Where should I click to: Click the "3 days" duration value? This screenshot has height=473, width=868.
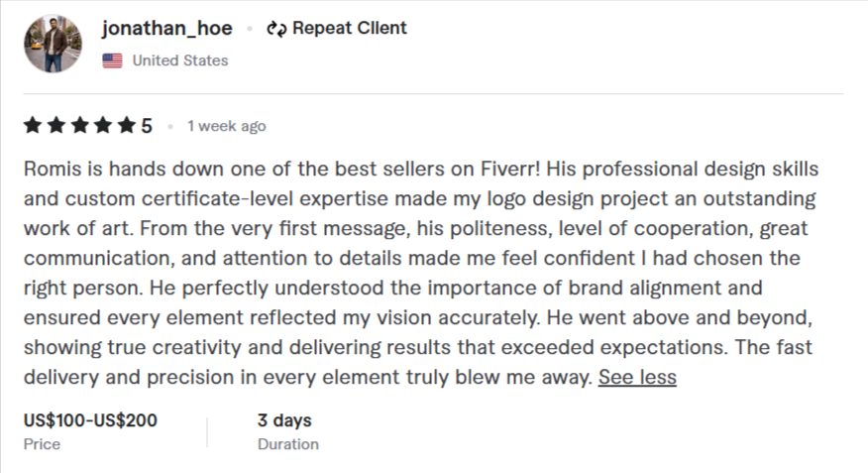tap(284, 420)
